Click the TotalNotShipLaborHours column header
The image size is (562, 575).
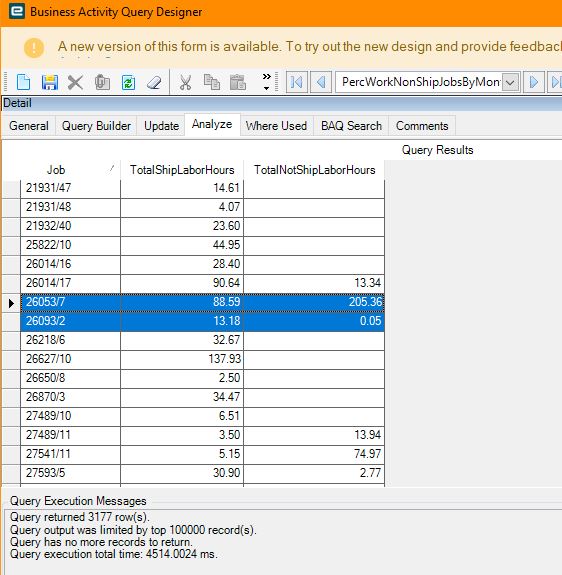coord(314,170)
